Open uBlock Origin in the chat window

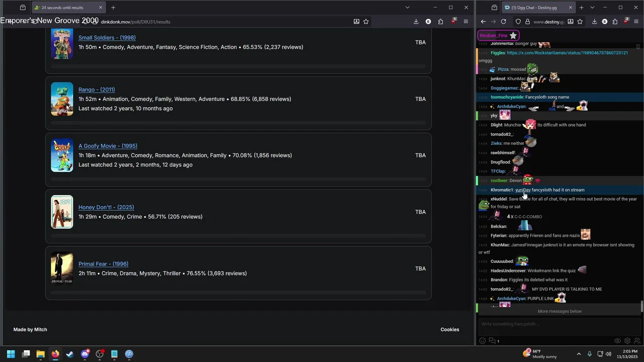(x=625, y=21)
